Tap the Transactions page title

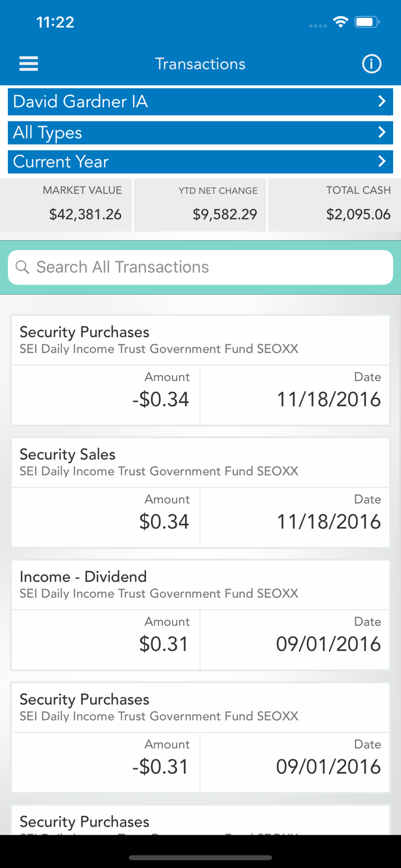[x=200, y=64]
